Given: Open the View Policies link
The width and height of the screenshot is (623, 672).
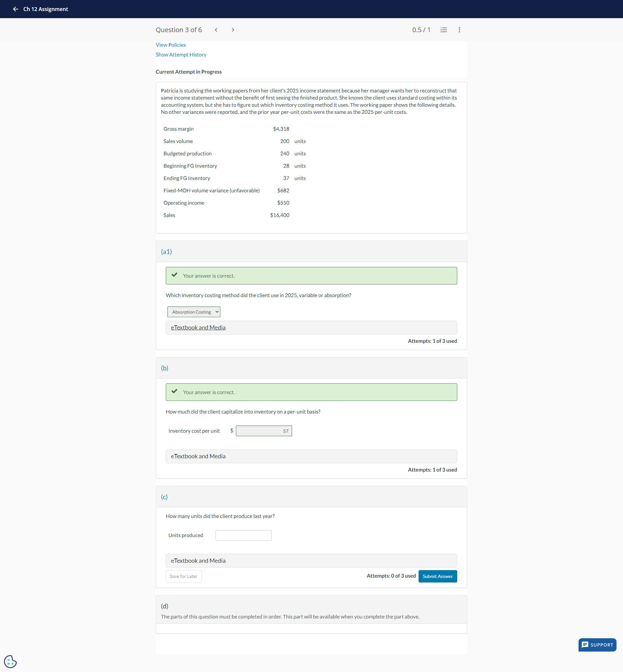Looking at the screenshot, I should point(171,45).
